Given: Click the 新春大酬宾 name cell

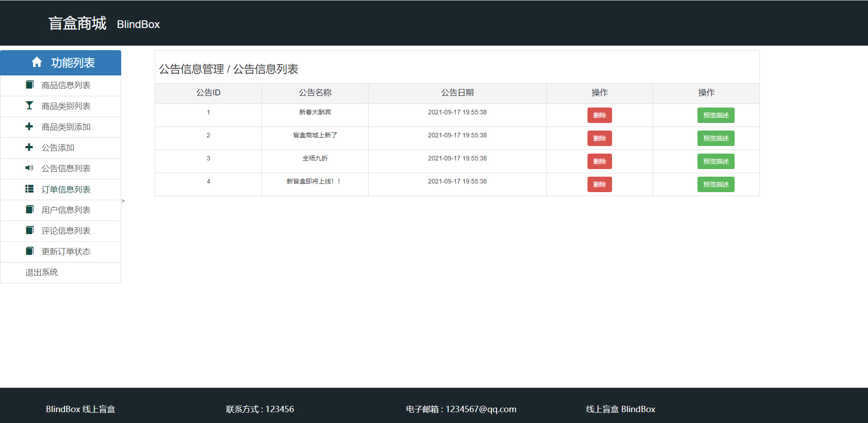Looking at the screenshot, I should point(315,115).
